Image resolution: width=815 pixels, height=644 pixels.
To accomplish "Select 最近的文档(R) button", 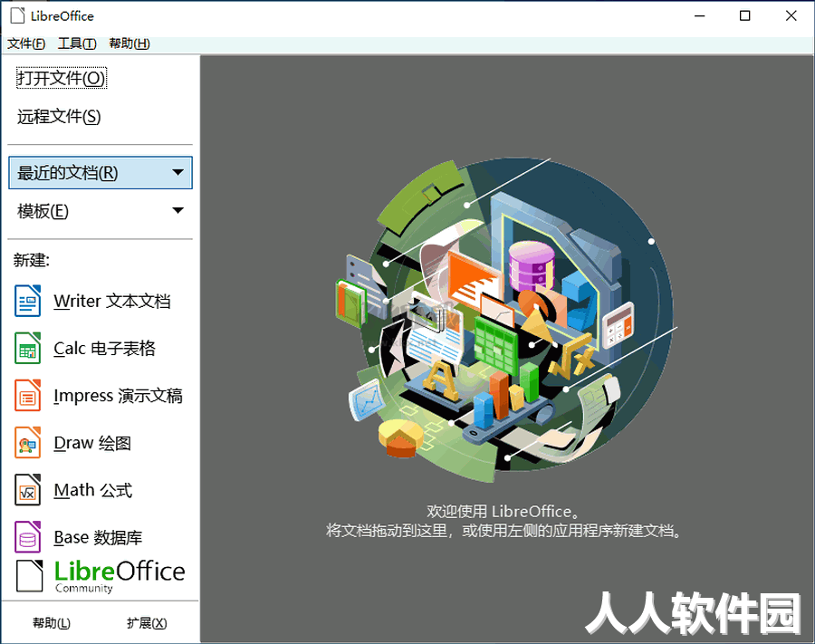I will point(101,173).
